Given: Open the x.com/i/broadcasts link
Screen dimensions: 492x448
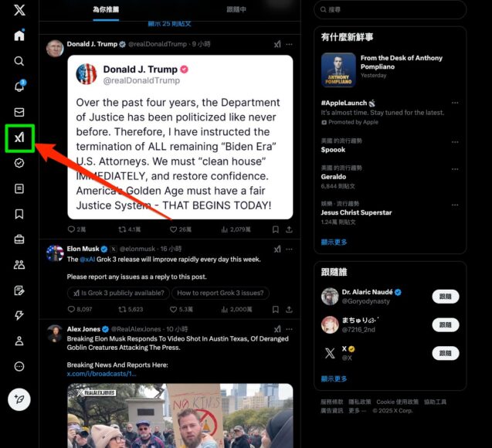Looking at the screenshot, I should tap(101, 374).
